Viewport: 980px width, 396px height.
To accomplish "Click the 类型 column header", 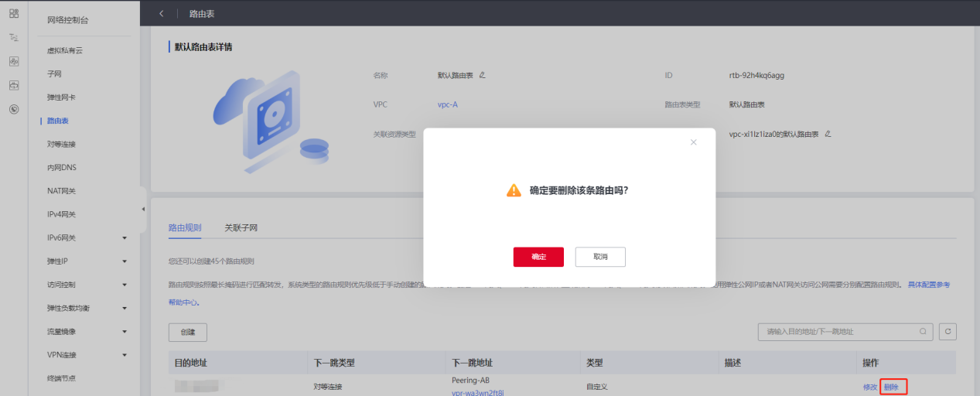I will pos(594,363).
